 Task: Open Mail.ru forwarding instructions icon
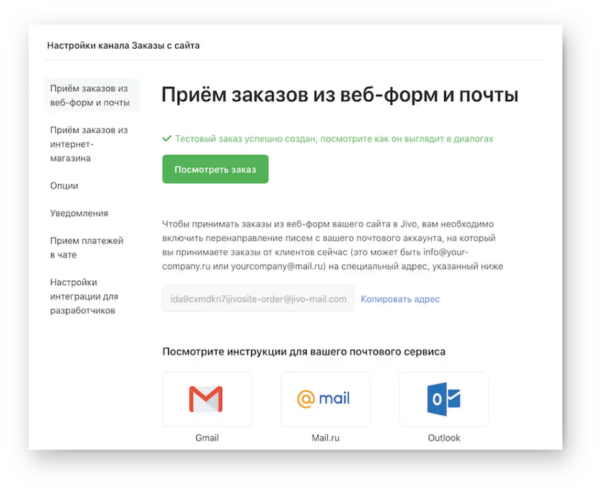click(x=325, y=399)
